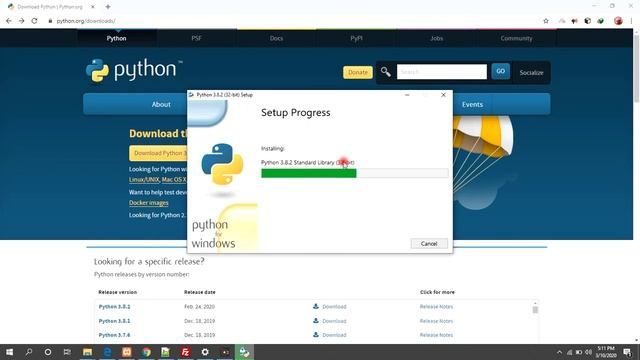Close the Download Python browser tab
Image resolution: width=640 pixels, height=360 pixels.
pos(93,7)
